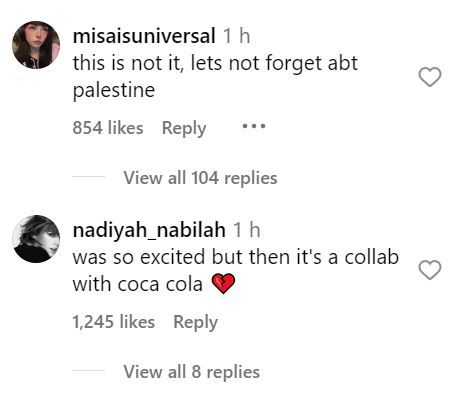Click the line beside View all 8 replies

point(89,371)
